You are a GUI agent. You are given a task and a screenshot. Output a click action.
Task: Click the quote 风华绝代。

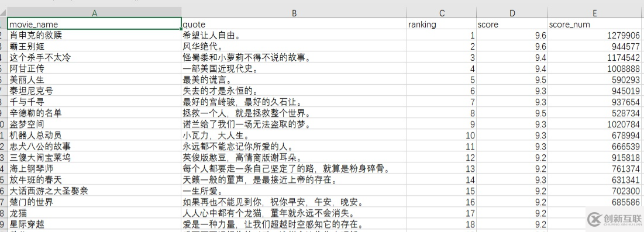[294, 47]
